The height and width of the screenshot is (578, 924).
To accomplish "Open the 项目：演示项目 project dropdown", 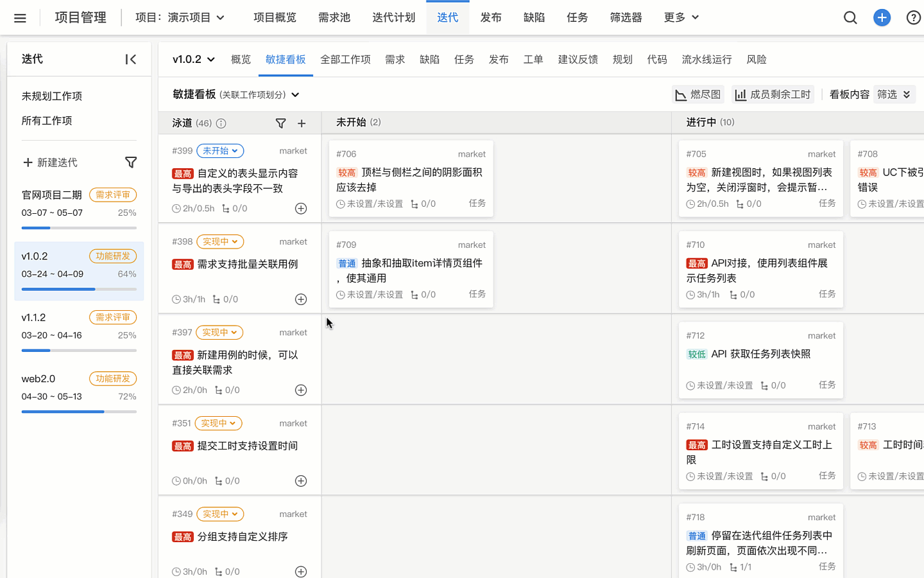I will coord(180,17).
